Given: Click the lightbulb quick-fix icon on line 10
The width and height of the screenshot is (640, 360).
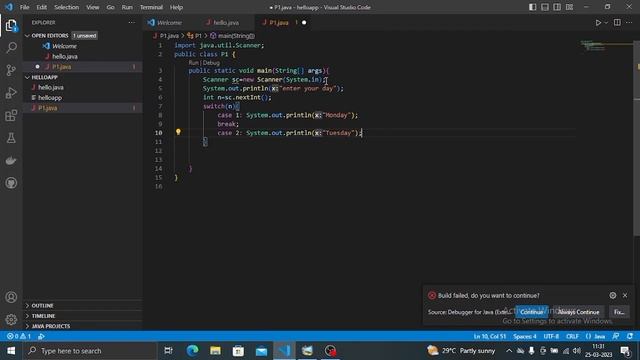Looking at the screenshot, I should tap(178, 132).
